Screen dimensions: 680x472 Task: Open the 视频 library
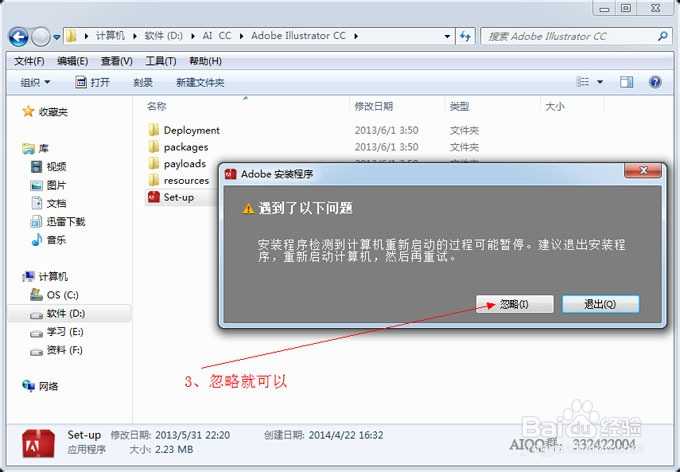click(49, 167)
